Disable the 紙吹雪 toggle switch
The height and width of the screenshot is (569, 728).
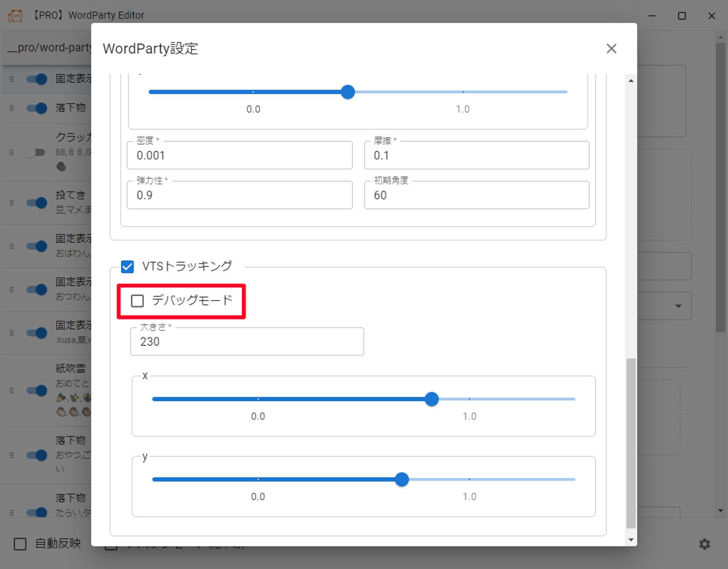pos(37,390)
